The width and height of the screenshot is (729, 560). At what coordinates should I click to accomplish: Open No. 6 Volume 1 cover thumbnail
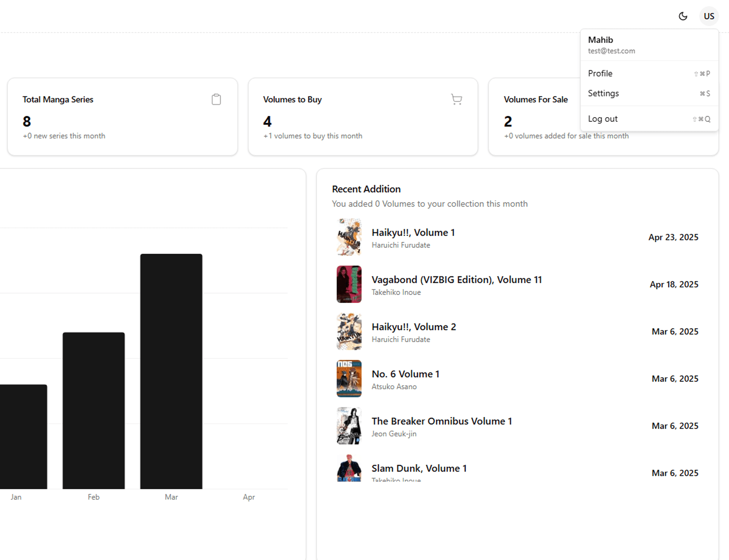coord(349,379)
